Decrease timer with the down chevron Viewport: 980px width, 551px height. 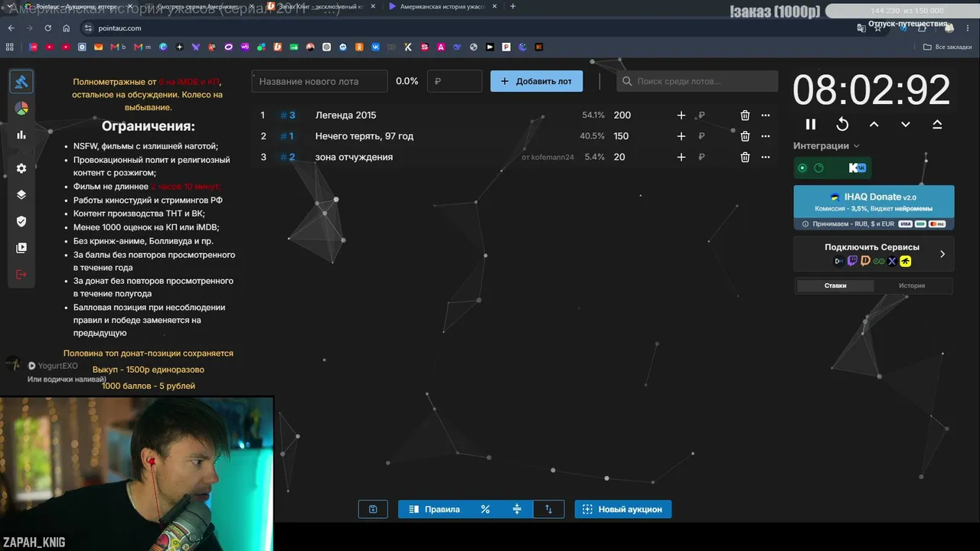pyautogui.click(x=906, y=124)
